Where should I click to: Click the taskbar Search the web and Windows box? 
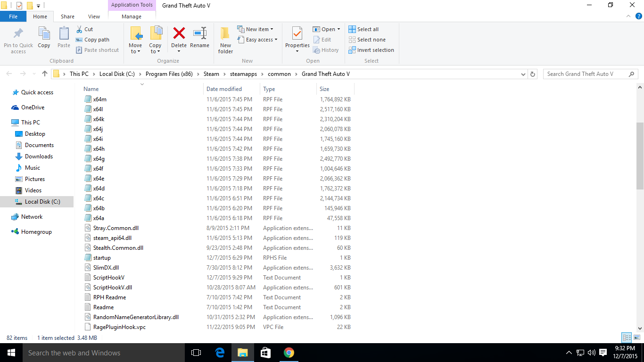pos(104,353)
